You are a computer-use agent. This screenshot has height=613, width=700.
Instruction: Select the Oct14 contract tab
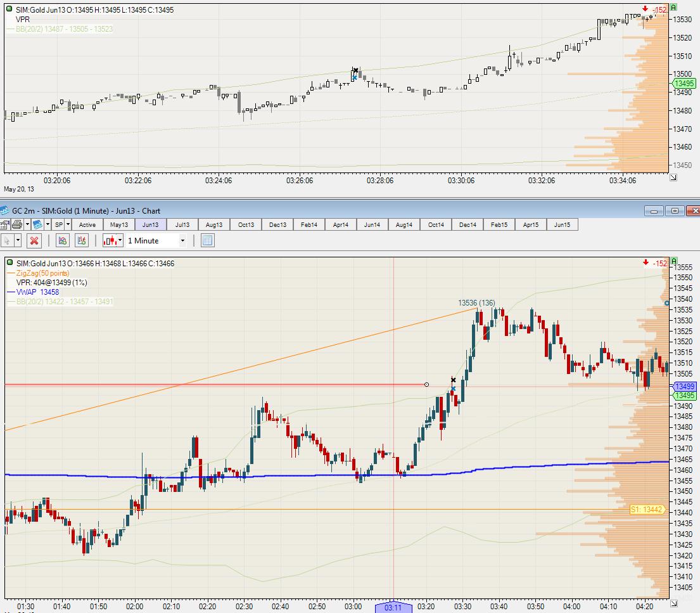tap(436, 224)
